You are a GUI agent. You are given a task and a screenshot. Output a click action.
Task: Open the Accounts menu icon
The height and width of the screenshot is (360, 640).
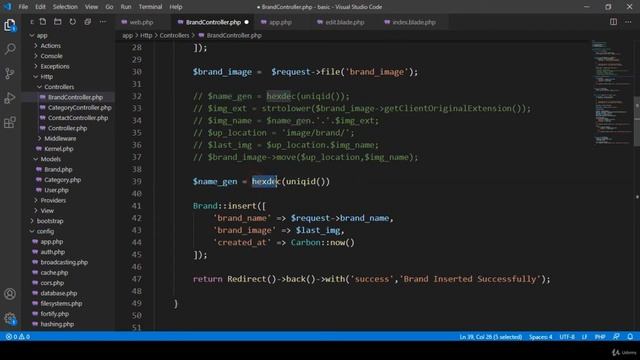(x=10, y=294)
